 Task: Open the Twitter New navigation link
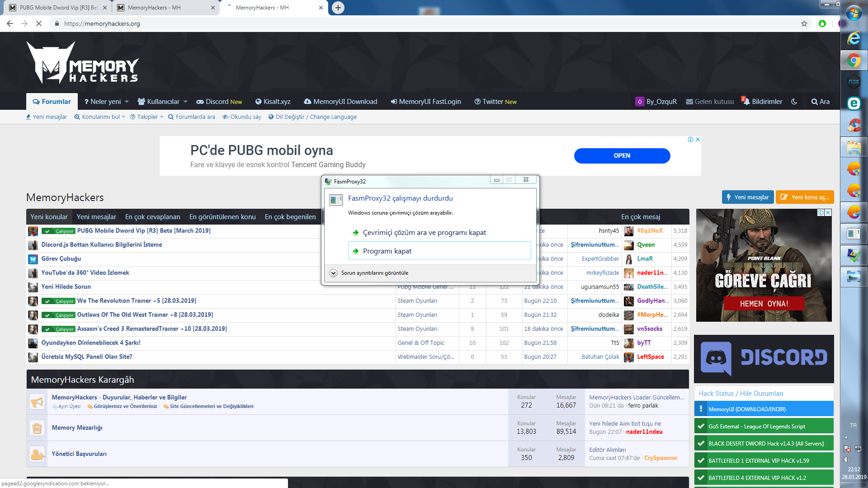pyautogui.click(x=495, y=102)
